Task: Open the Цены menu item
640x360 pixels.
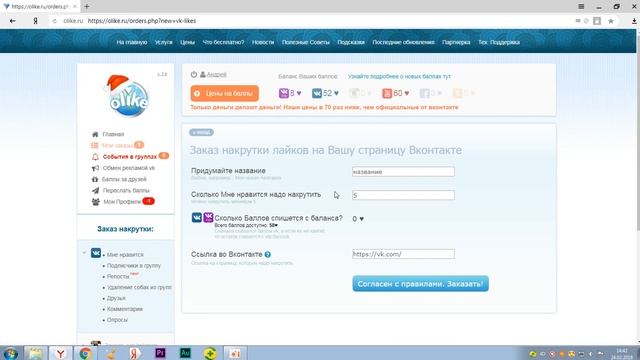Action: pyautogui.click(x=187, y=42)
